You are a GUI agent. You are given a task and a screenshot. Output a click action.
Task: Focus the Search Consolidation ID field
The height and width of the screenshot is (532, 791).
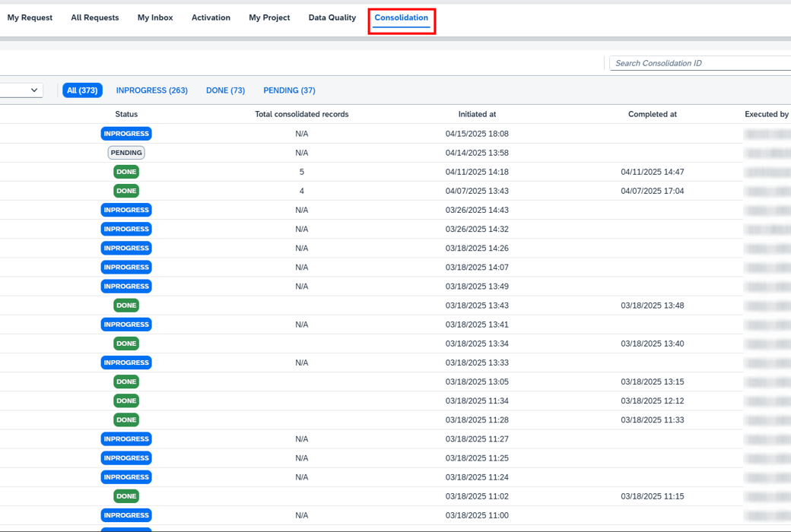click(x=700, y=63)
